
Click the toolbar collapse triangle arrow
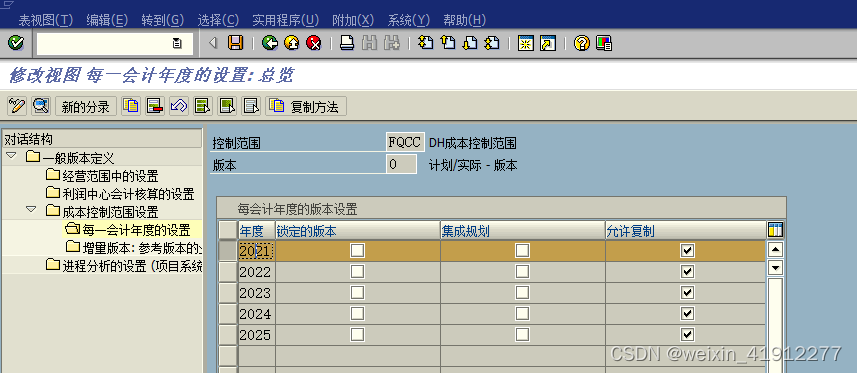pyautogui.click(x=214, y=43)
